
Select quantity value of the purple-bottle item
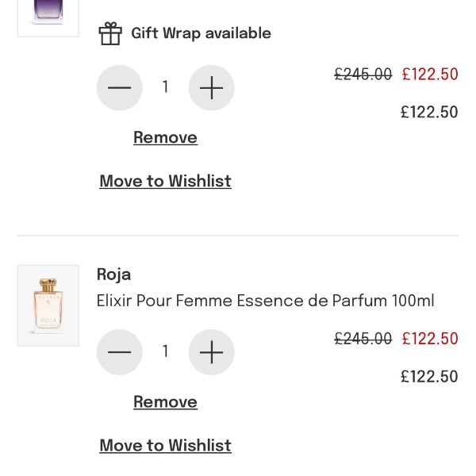pyautogui.click(x=165, y=87)
